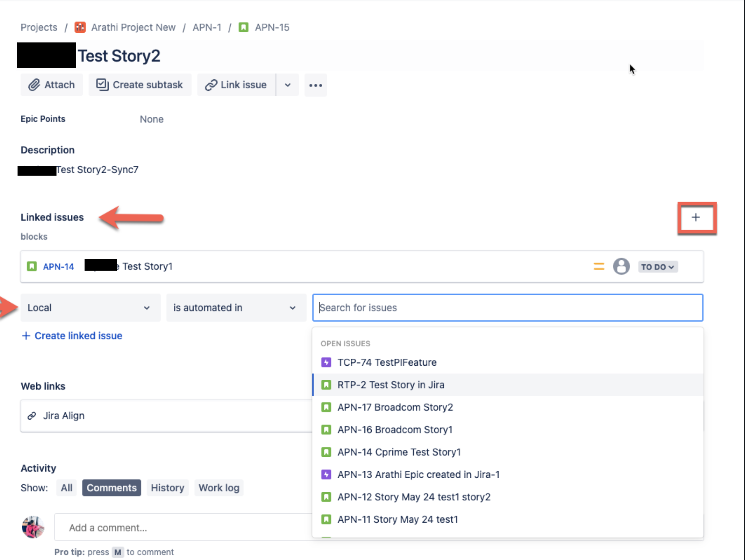Click the user avatar beside the comment box
This screenshot has height=560, width=745.
33,527
